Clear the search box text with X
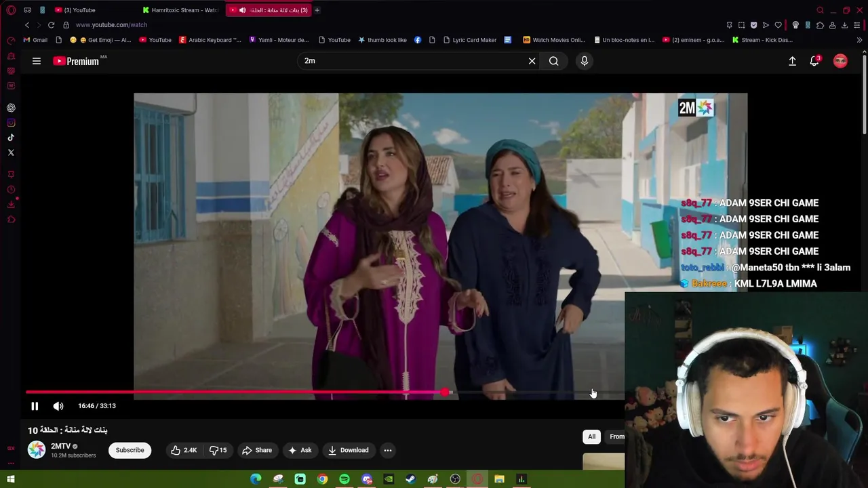The image size is (868, 488). 532,61
